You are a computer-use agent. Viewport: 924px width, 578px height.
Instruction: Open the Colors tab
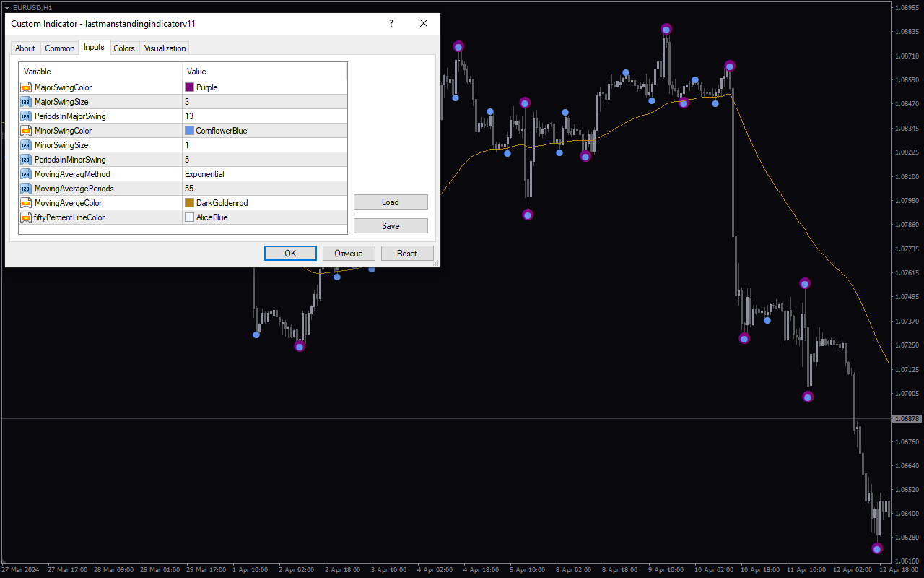[124, 48]
